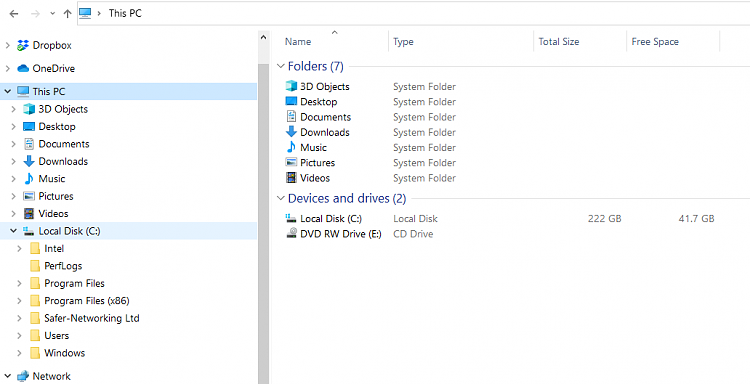Click 3D Objects icon in sidebar
The image size is (750, 384).
(x=29, y=109)
